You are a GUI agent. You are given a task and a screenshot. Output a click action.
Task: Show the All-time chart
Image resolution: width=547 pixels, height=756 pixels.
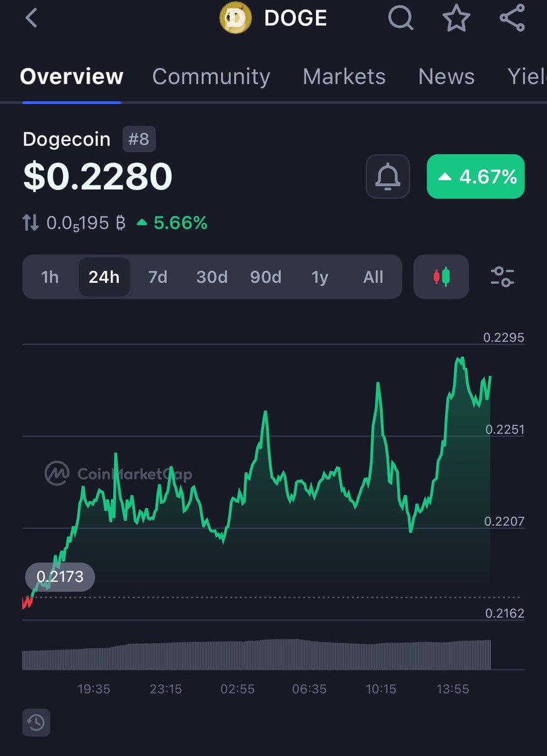click(373, 277)
